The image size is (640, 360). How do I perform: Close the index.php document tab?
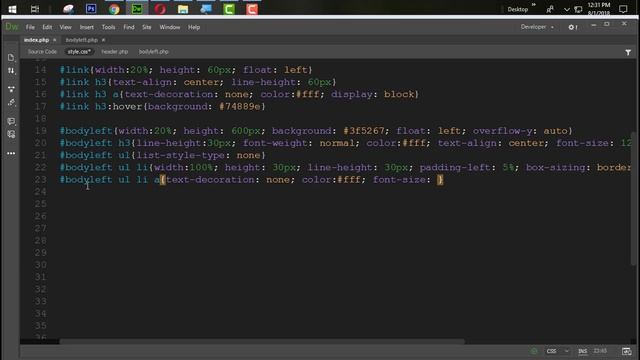point(55,40)
